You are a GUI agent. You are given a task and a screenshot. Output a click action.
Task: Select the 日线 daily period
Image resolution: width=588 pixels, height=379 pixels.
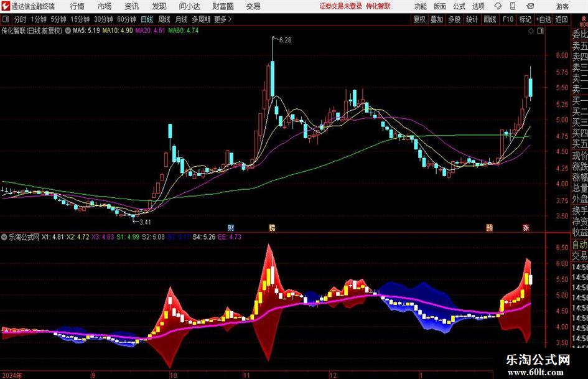point(147,19)
